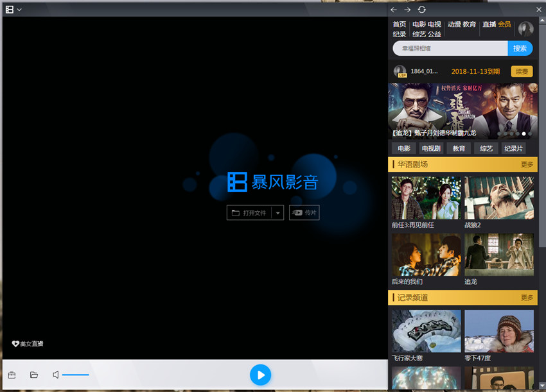The image size is (546, 392).
Task: Expand the 打开文件 dropdown arrow
Action: [x=277, y=212]
